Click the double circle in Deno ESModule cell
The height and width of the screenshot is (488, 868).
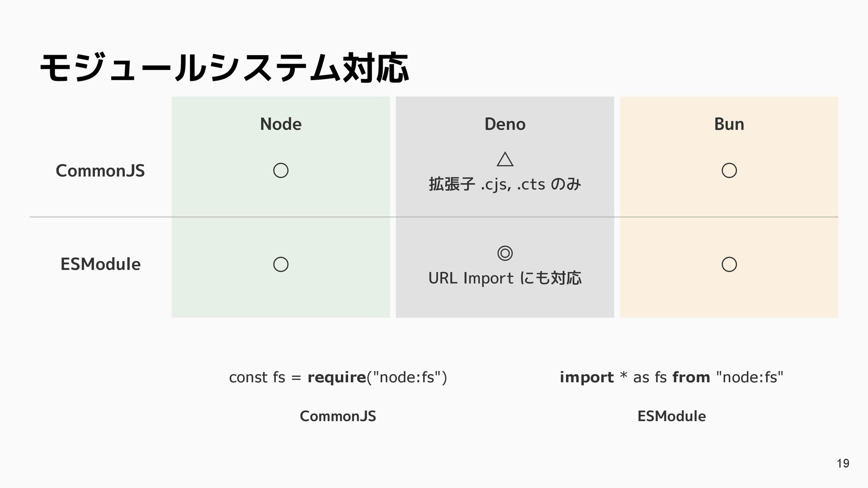tap(505, 253)
